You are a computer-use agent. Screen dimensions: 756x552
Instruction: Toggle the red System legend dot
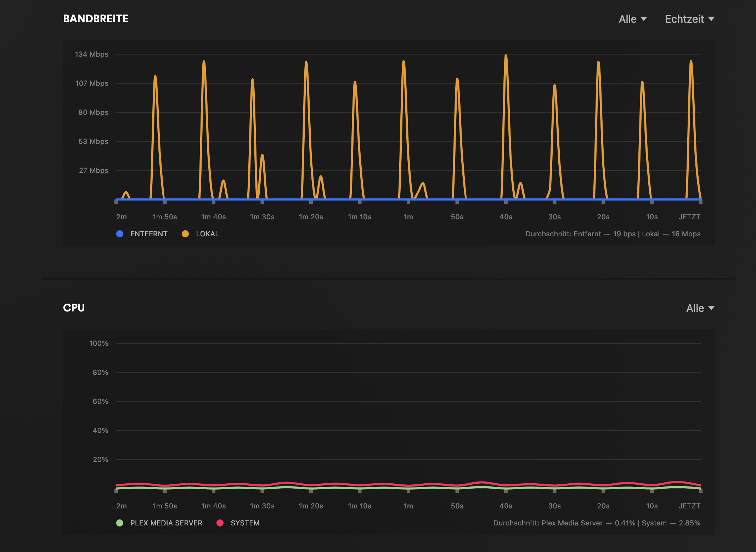(x=220, y=523)
